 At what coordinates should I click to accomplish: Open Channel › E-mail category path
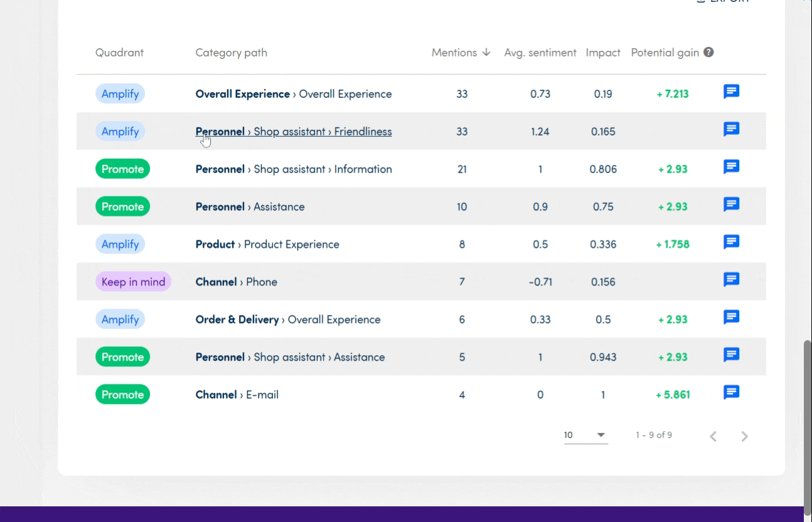(237, 395)
